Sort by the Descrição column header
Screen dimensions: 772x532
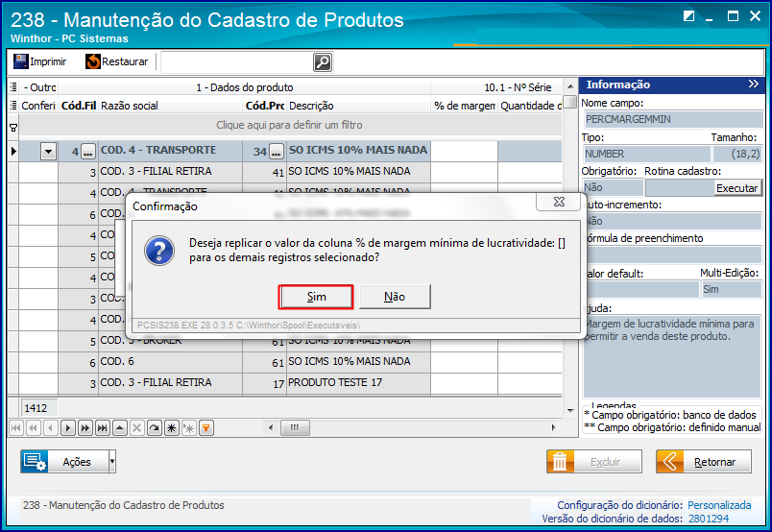(x=358, y=106)
